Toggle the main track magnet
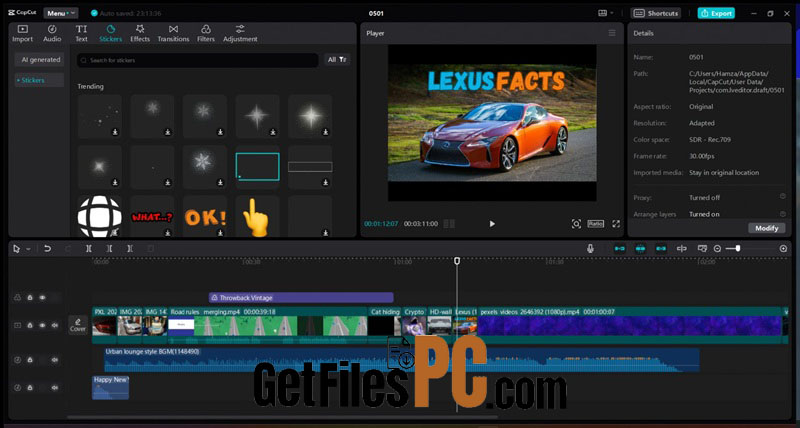The width and height of the screenshot is (800, 428). [x=619, y=248]
